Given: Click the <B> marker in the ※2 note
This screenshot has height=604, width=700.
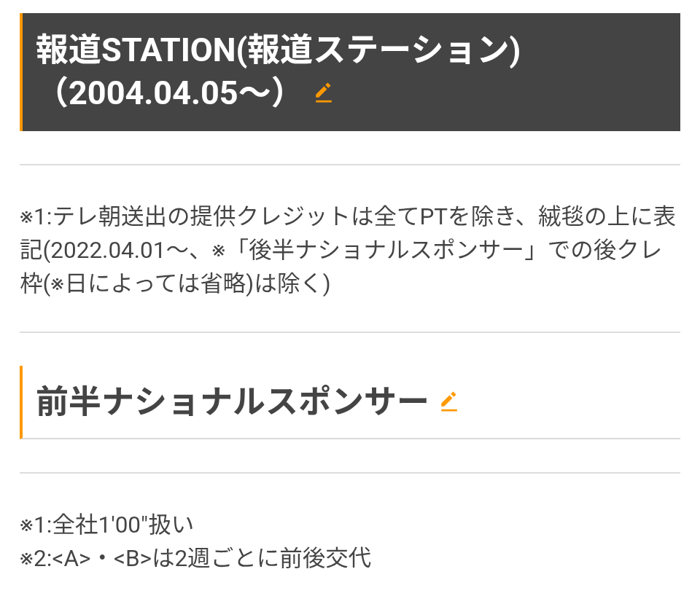Looking at the screenshot, I should click(133, 559).
